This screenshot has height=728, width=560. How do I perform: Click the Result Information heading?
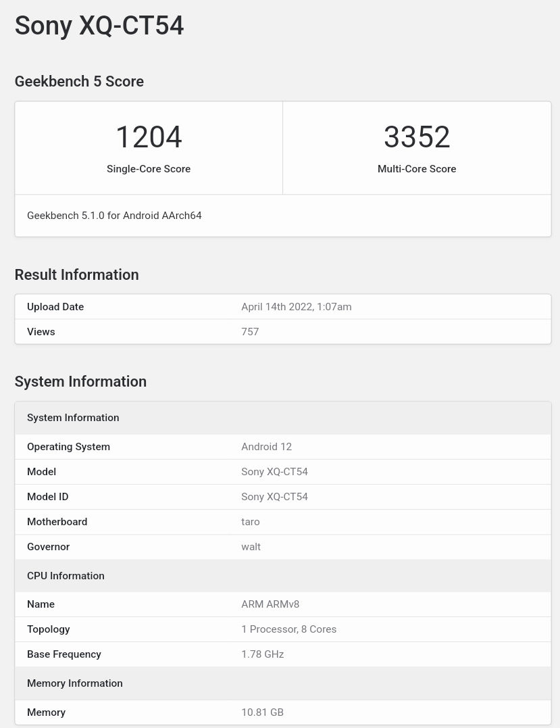click(76, 274)
